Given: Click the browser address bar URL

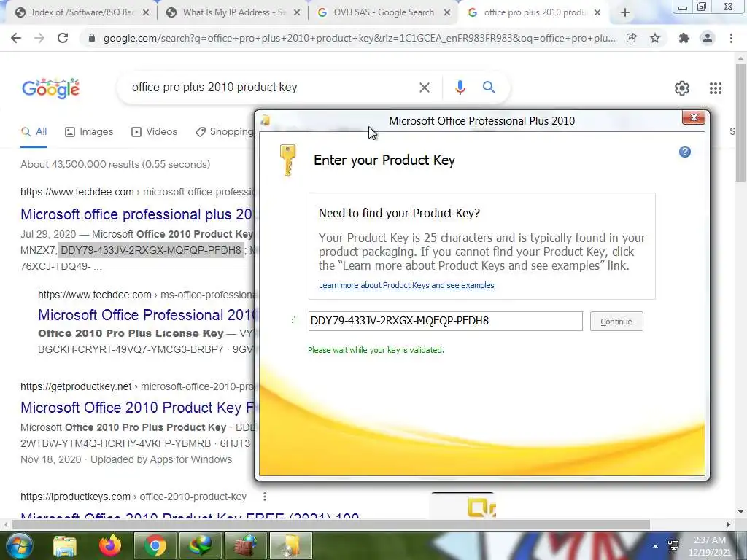Looking at the screenshot, I should coord(359,38).
